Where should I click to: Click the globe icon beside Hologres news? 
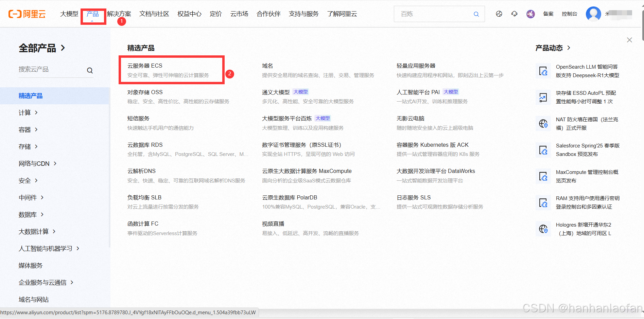click(543, 229)
